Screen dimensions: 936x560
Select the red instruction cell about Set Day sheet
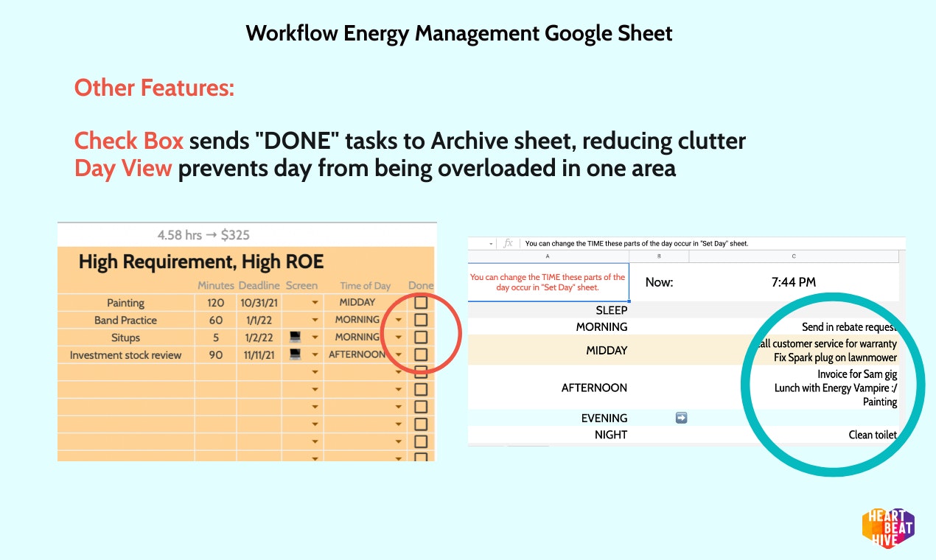pyautogui.click(x=548, y=282)
